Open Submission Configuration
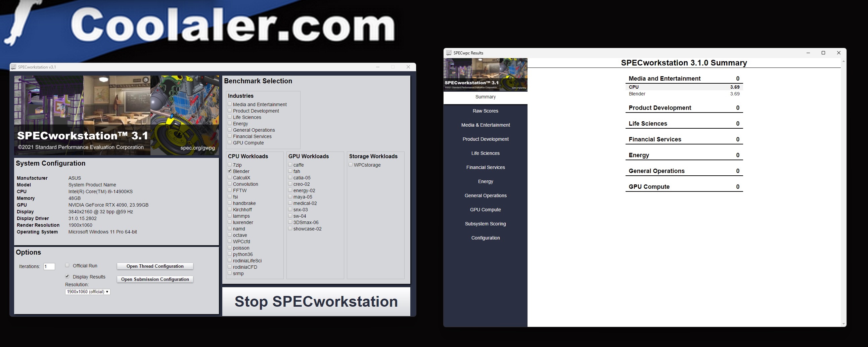Viewport: 868px width, 347px height. tap(155, 279)
